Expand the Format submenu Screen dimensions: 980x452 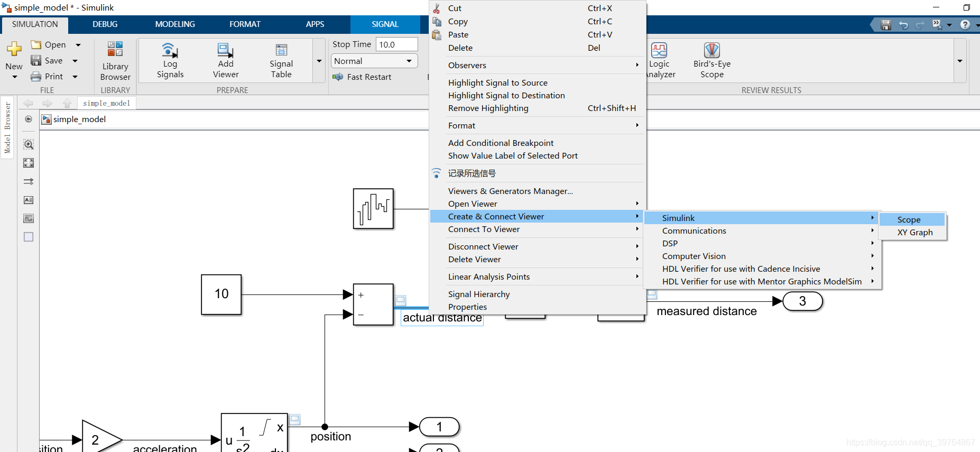point(538,125)
